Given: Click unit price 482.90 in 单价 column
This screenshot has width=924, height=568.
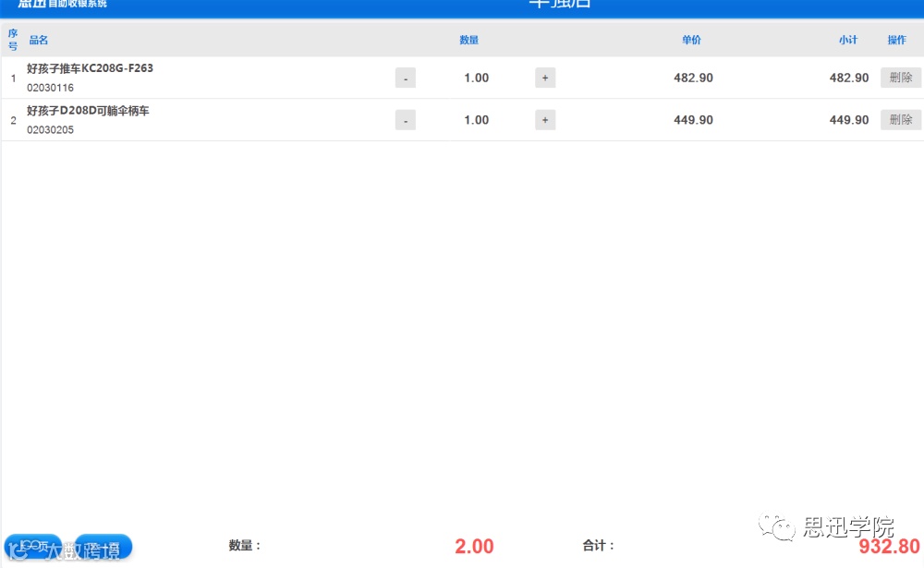Looking at the screenshot, I should point(694,78).
